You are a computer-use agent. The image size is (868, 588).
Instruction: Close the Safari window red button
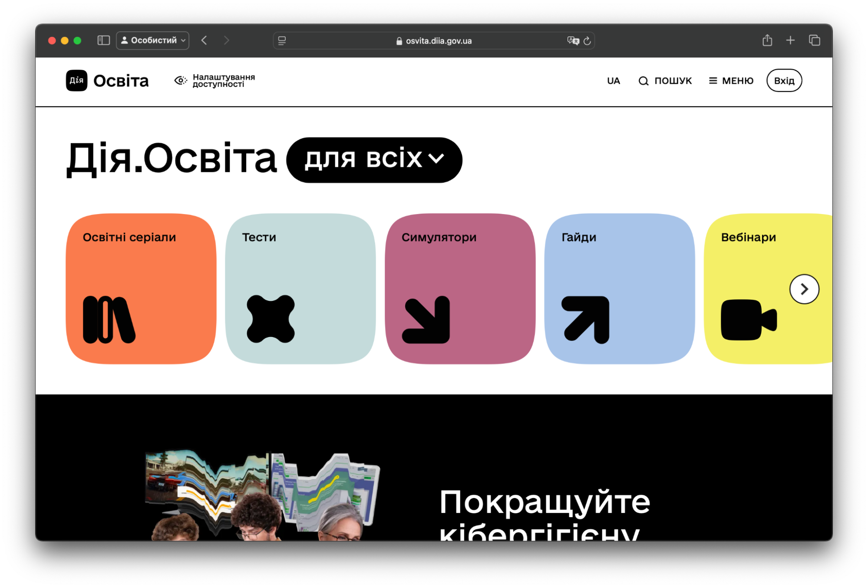[52, 40]
